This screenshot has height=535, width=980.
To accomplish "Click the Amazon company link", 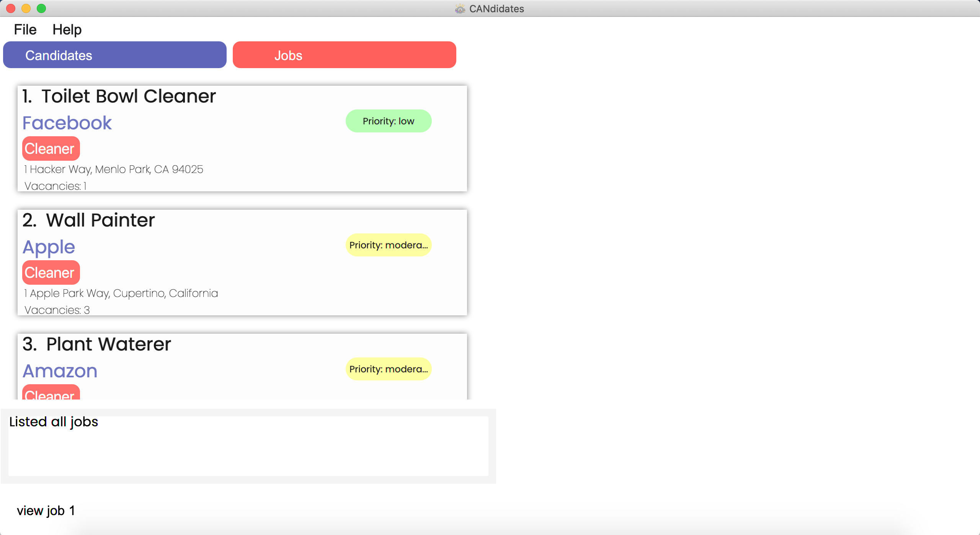I will (x=60, y=370).
